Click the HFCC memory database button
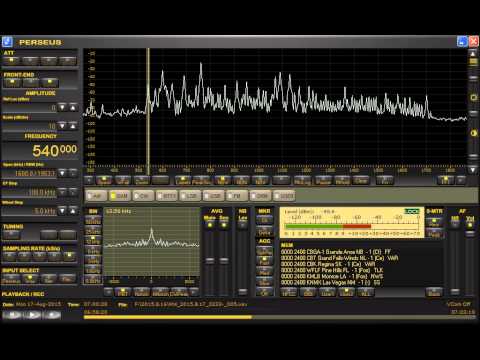 pos(289,293)
